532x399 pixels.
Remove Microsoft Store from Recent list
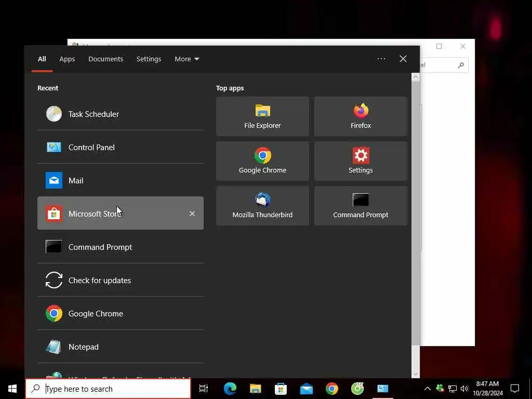tap(192, 214)
